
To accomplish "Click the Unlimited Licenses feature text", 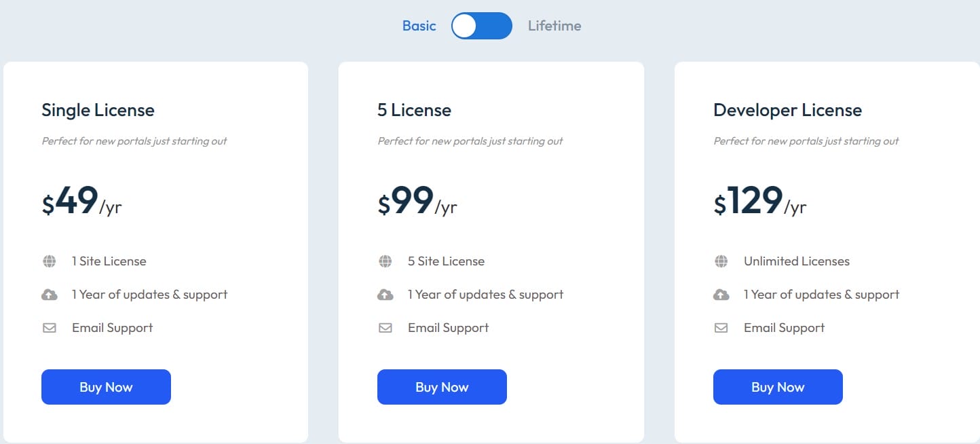I will (796, 261).
